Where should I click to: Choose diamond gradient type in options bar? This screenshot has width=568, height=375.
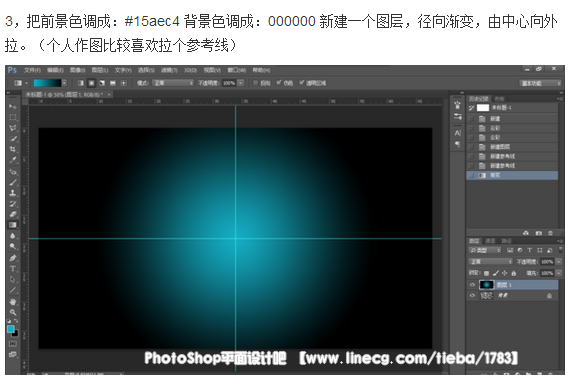click(x=124, y=83)
